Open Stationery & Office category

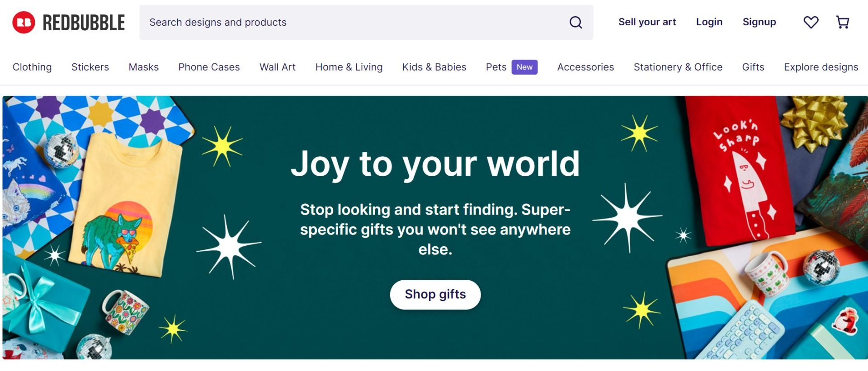[x=678, y=67]
